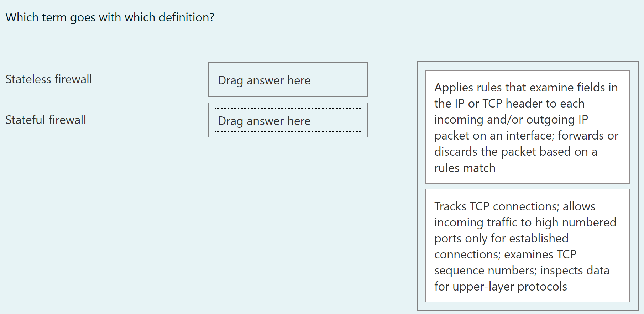This screenshot has height=314, width=644.
Task: Click the answer drop zone beside Stateless firewall
Action: coord(288,80)
